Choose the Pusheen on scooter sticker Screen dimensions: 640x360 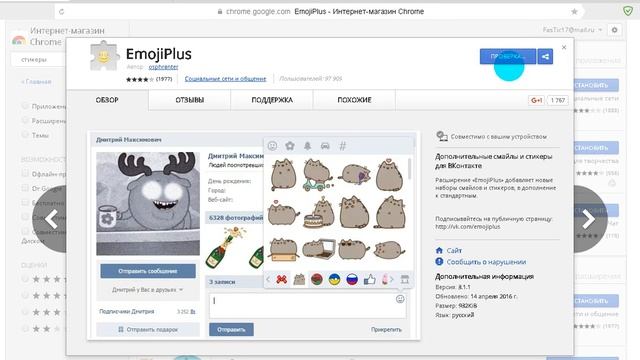click(x=318, y=175)
